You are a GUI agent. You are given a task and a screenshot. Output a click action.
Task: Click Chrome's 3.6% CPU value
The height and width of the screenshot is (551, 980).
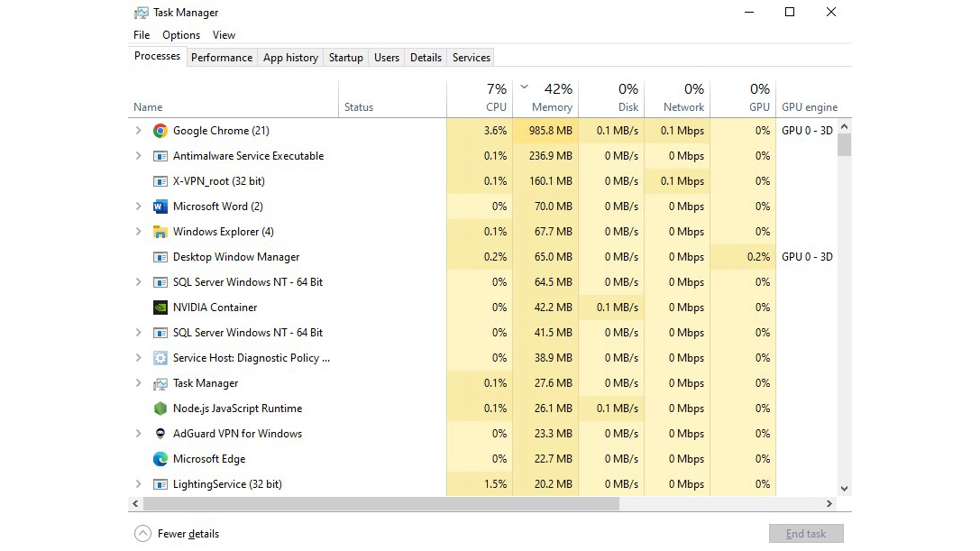[x=495, y=131]
